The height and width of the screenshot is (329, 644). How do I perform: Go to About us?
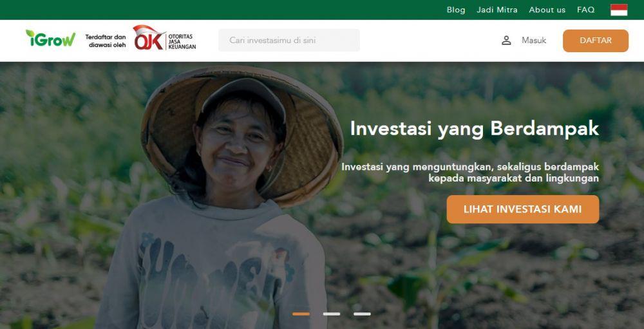547,10
